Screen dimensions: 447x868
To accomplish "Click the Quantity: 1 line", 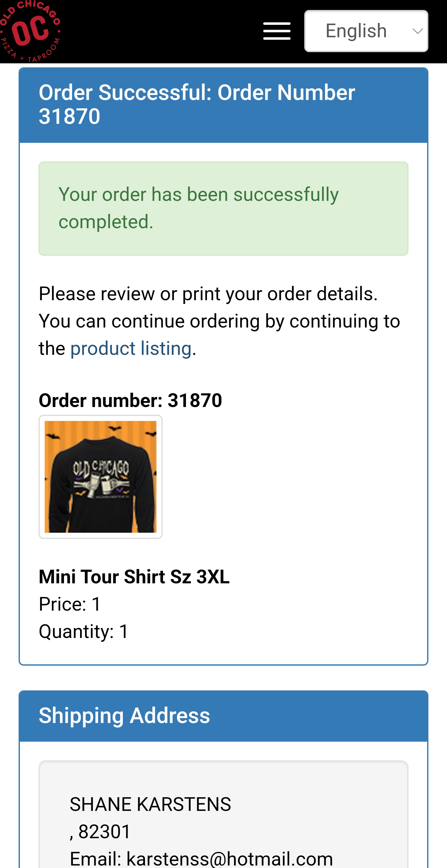I will [x=84, y=631].
